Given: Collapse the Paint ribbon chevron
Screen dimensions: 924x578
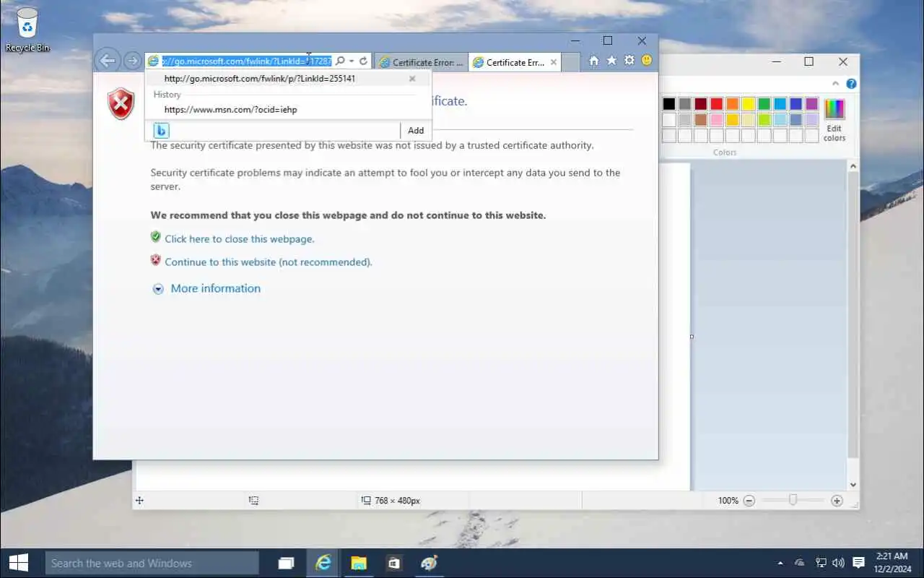Looking at the screenshot, I should (836, 84).
